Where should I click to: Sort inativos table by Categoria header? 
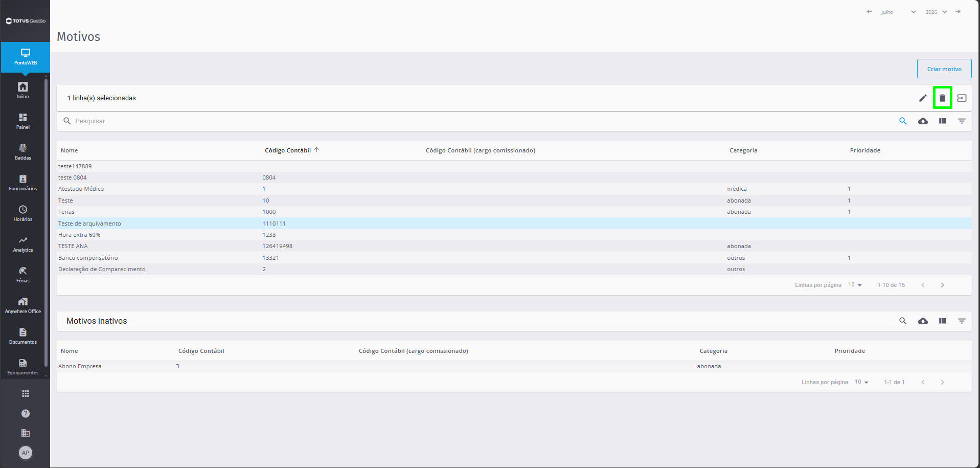coord(713,351)
